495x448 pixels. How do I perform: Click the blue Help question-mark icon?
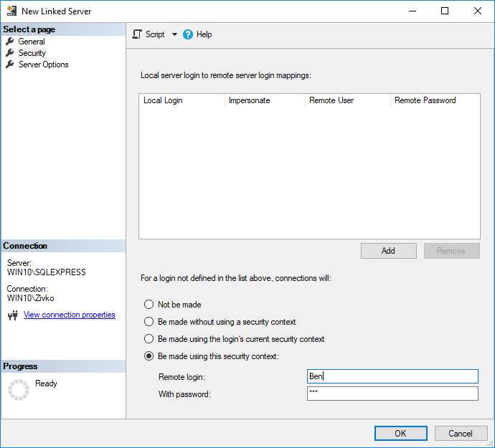(x=188, y=34)
